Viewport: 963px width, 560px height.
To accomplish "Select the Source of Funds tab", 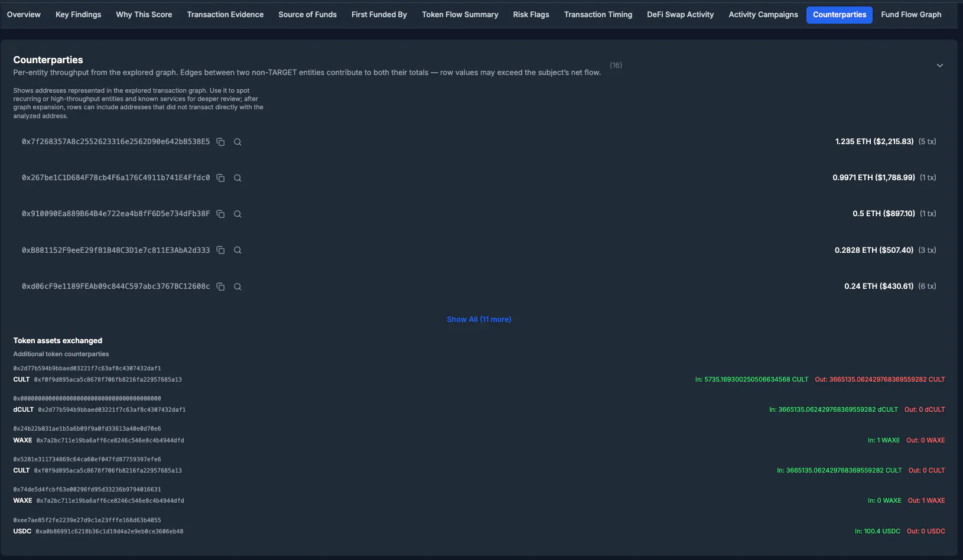I will pos(307,14).
